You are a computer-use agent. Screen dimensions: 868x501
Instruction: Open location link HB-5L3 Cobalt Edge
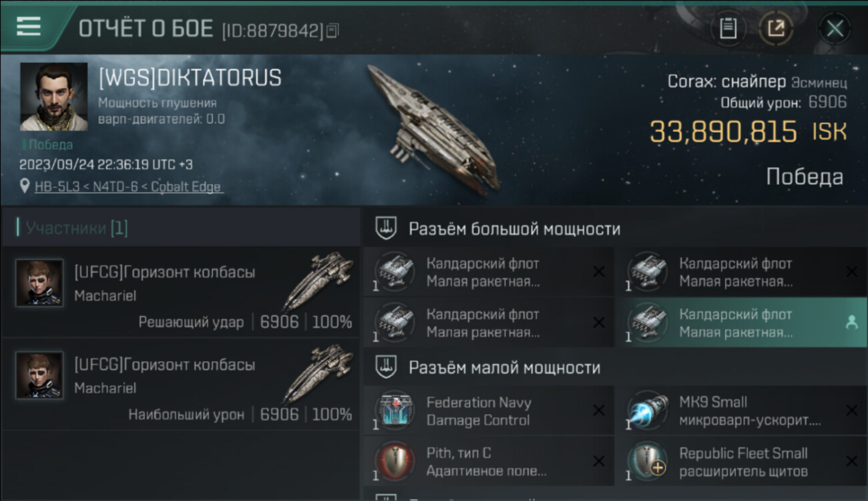[128, 187]
